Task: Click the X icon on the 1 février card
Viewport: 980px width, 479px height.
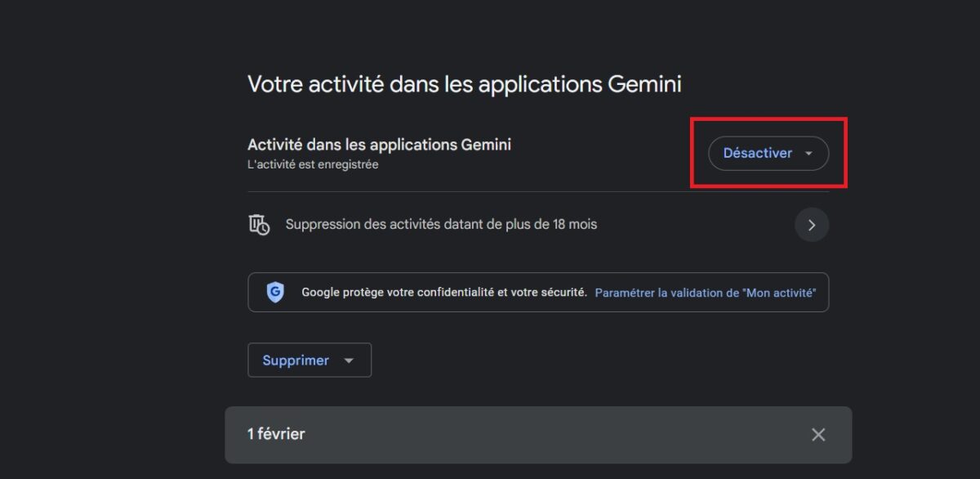Action: 818,434
